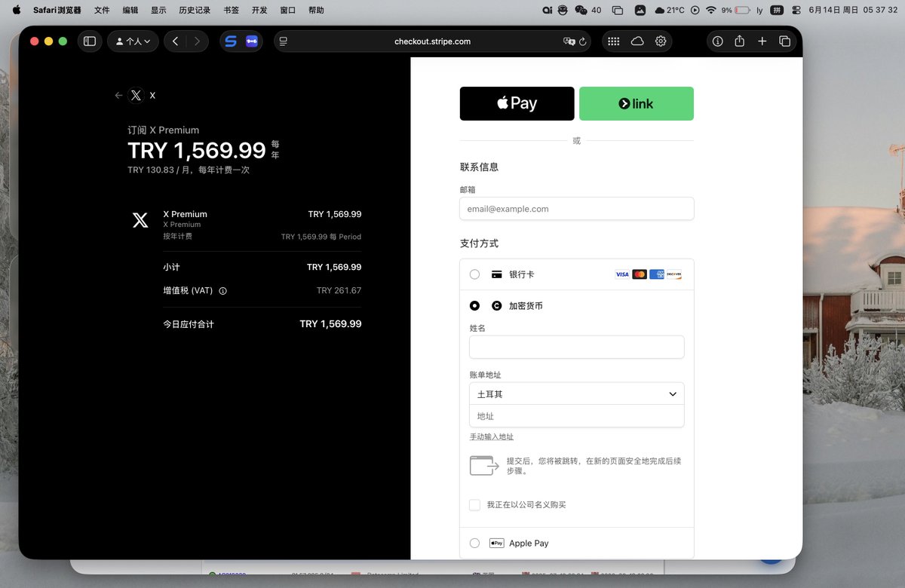Open the blue S extension icon
905x588 pixels.
(x=231, y=41)
